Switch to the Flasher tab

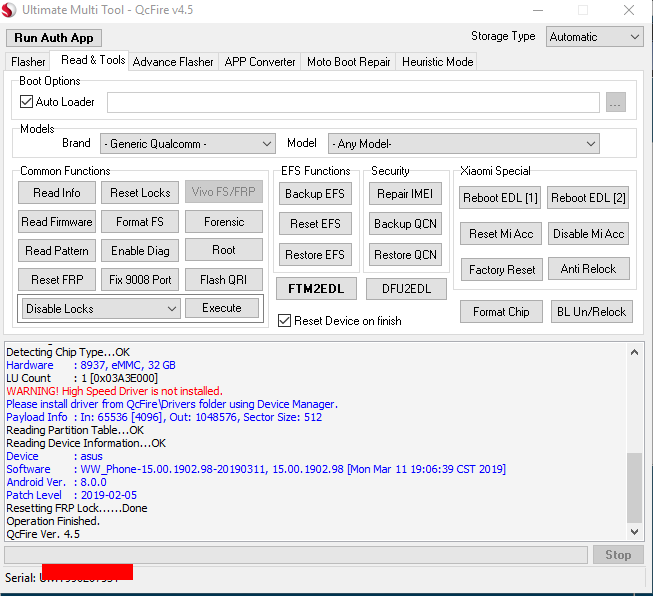coord(28,62)
